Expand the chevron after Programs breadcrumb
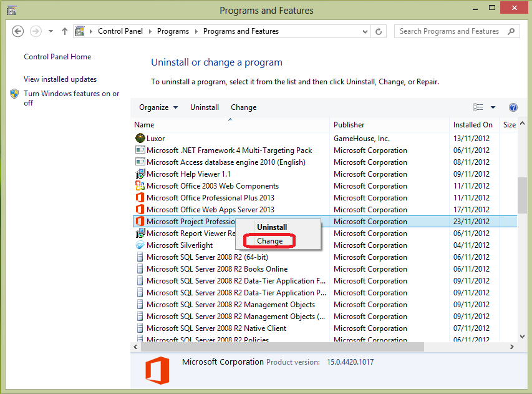Screen dimensions: 532x394 (x=196, y=32)
